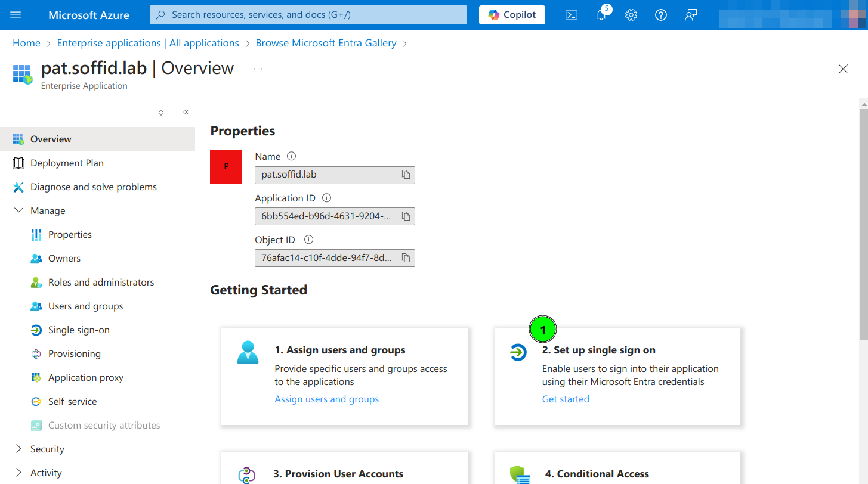
Task: Click the Assign users person icon
Action: [248, 352]
